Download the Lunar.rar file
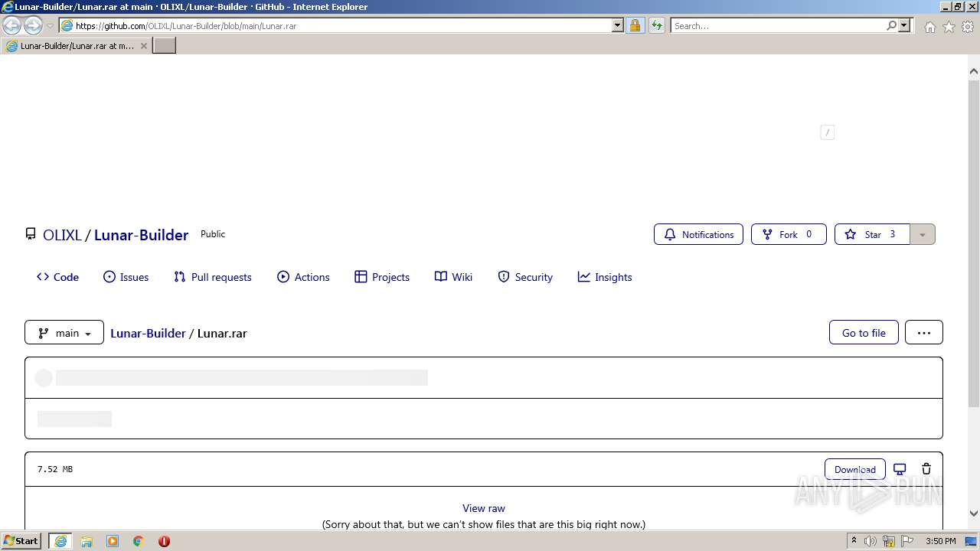Image resolution: width=980 pixels, height=551 pixels. (855, 469)
